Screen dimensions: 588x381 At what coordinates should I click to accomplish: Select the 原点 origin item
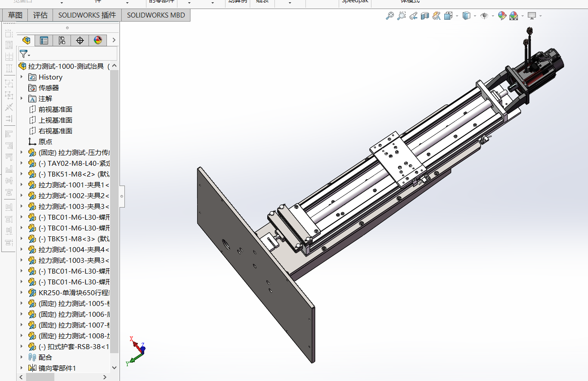pos(45,142)
